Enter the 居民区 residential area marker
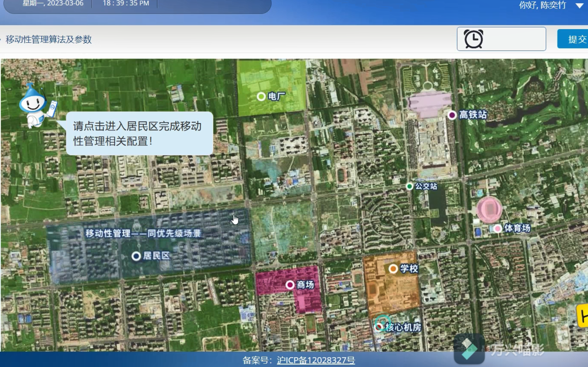588x367 pixels. click(x=136, y=256)
